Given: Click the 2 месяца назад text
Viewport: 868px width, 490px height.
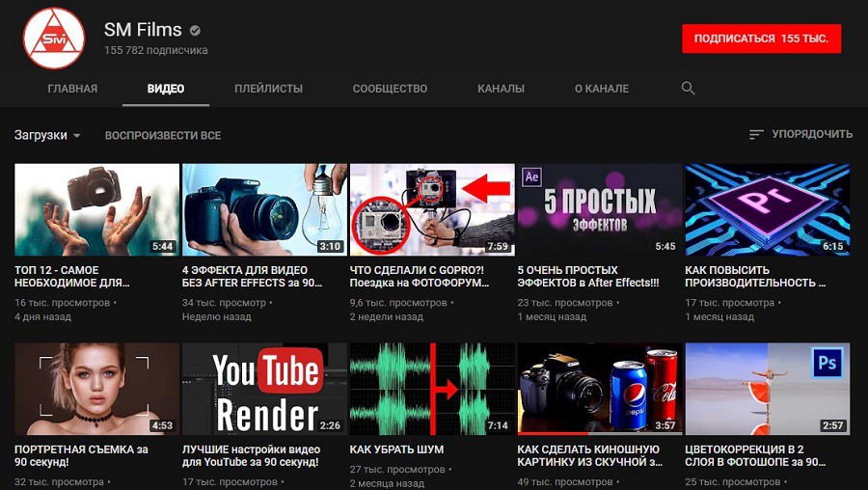Looking at the screenshot, I should click(387, 483).
